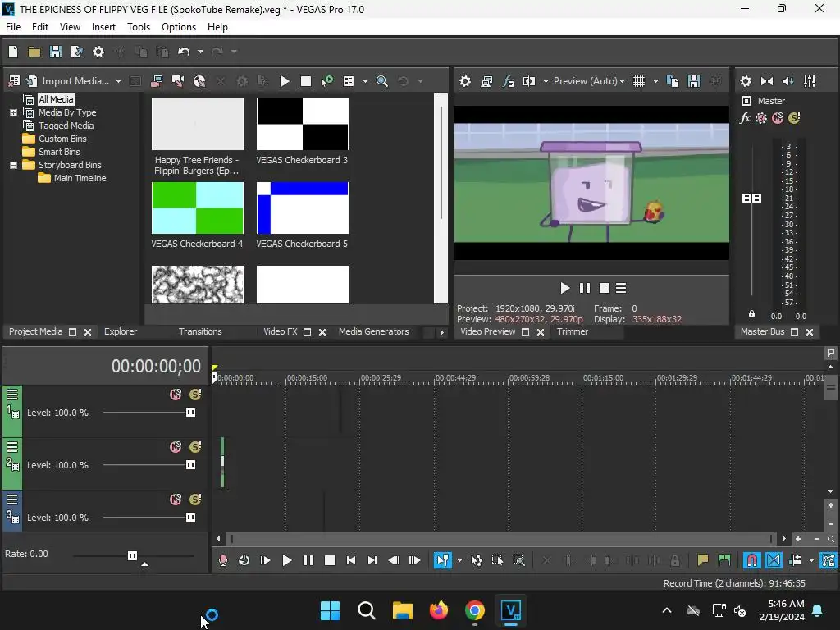Switch to Trimmer tab
Viewport: 840px width, 630px height.
tap(572, 331)
